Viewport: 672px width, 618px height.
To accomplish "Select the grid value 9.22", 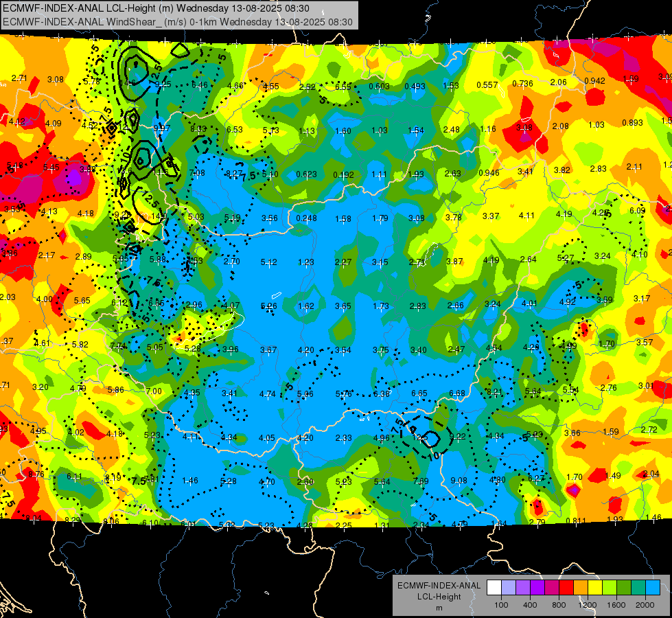I will [x=457, y=437].
